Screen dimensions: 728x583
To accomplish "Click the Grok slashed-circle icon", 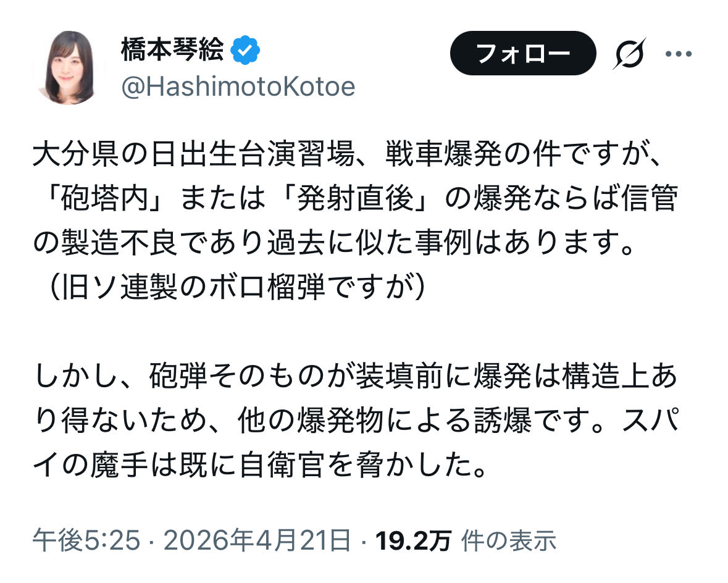I will 629,54.
